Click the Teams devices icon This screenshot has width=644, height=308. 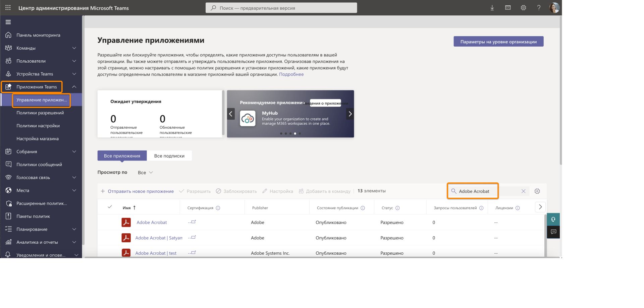click(8, 74)
